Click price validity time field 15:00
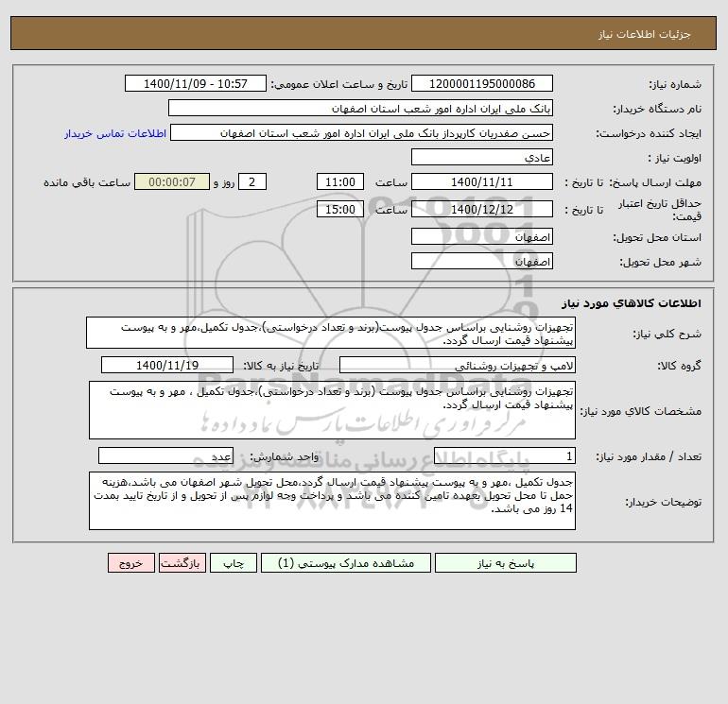 point(340,209)
